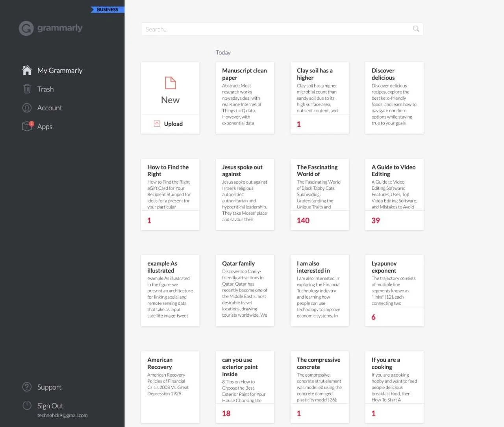Image resolution: width=504 pixels, height=427 pixels.
Task: Open the American Recovery document
Action: click(x=170, y=387)
